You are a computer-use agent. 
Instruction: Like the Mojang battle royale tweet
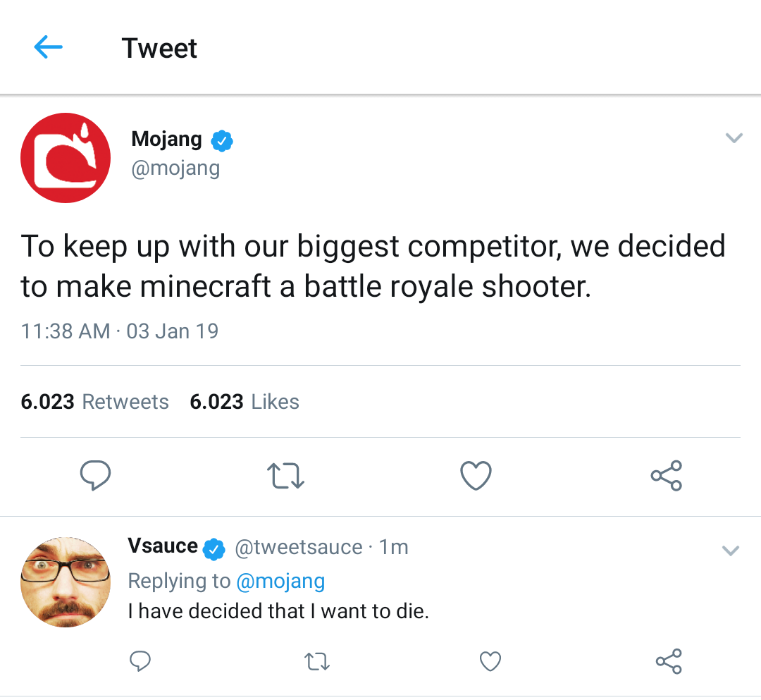click(x=476, y=476)
